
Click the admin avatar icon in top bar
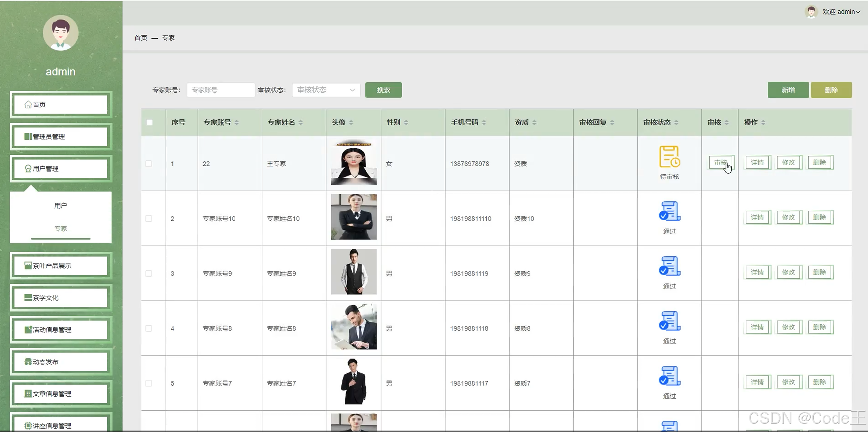[811, 12]
